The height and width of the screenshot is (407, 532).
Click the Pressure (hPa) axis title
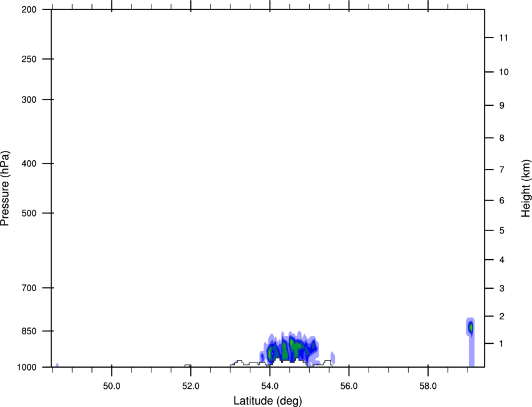(x=5, y=188)
